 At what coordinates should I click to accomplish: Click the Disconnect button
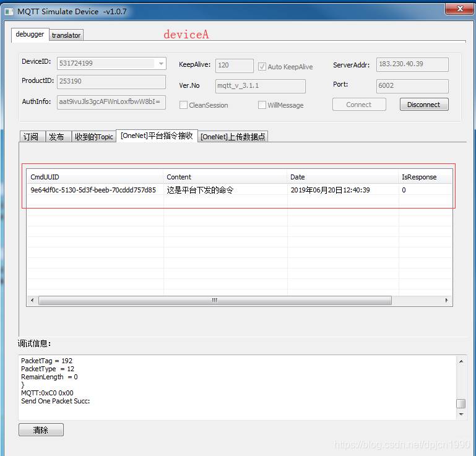[x=424, y=105]
